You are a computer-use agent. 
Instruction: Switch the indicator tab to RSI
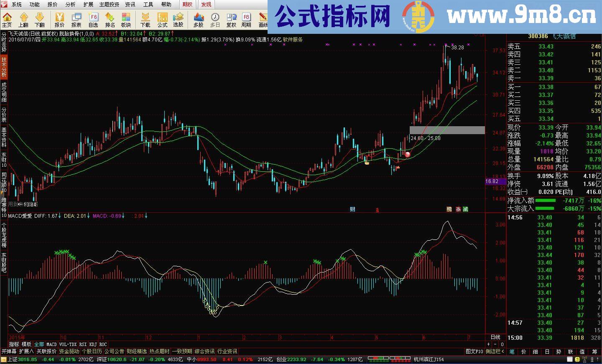83,344
